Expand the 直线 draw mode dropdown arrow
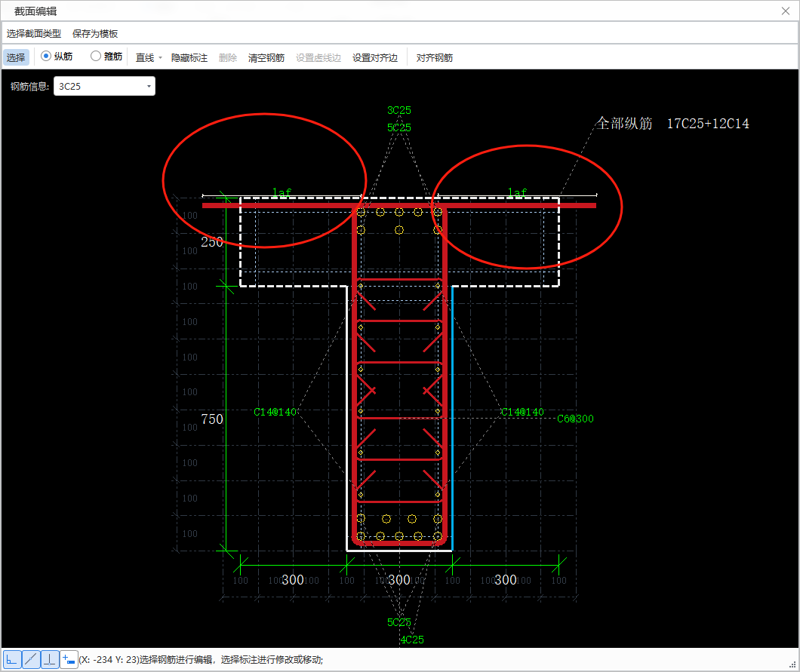The height and width of the screenshot is (672, 800). tap(160, 57)
